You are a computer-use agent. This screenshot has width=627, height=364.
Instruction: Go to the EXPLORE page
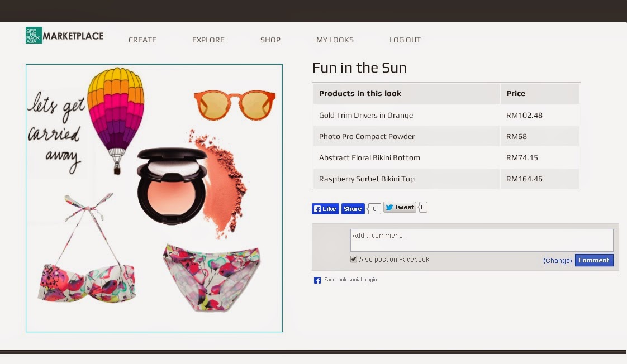(208, 40)
